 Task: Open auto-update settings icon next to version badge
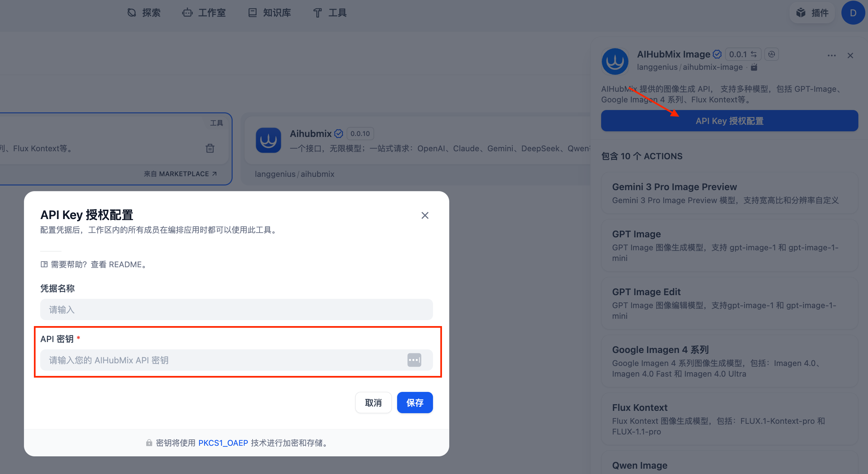(772, 54)
